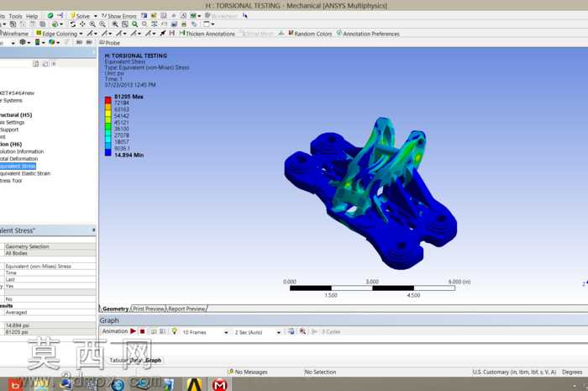Viewport: 588px width, 391px height.
Task: Open the Solve dropdown arrow
Action: click(x=95, y=16)
